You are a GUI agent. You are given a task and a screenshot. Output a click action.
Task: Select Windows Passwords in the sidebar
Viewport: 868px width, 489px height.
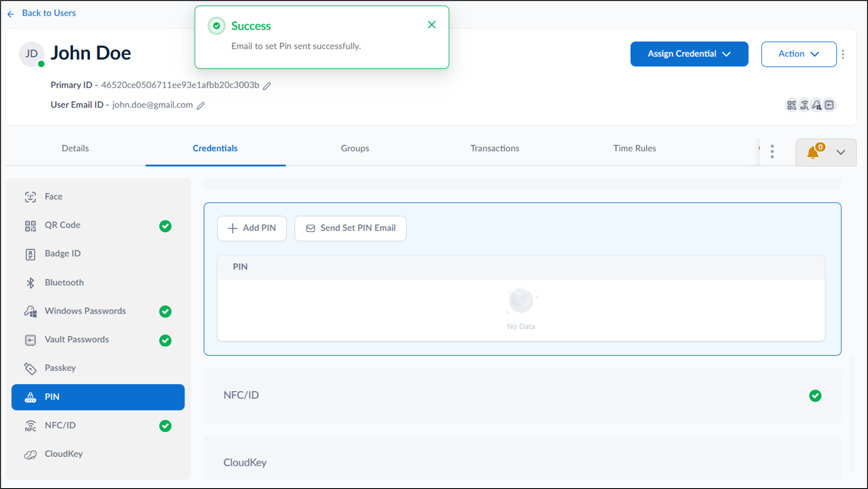pos(98,311)
